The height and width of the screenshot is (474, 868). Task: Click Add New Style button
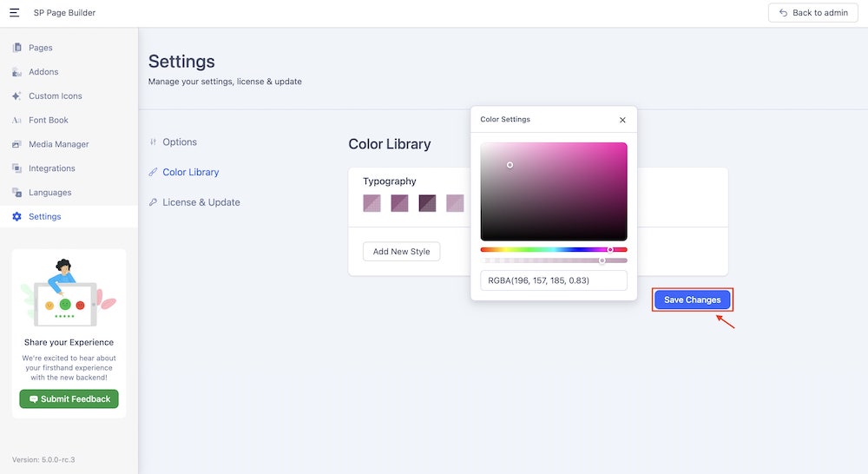[x=401, y=252]
